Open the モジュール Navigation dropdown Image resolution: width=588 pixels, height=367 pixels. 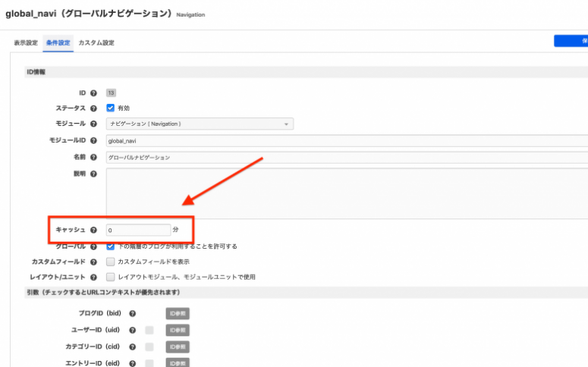[200, 124]
